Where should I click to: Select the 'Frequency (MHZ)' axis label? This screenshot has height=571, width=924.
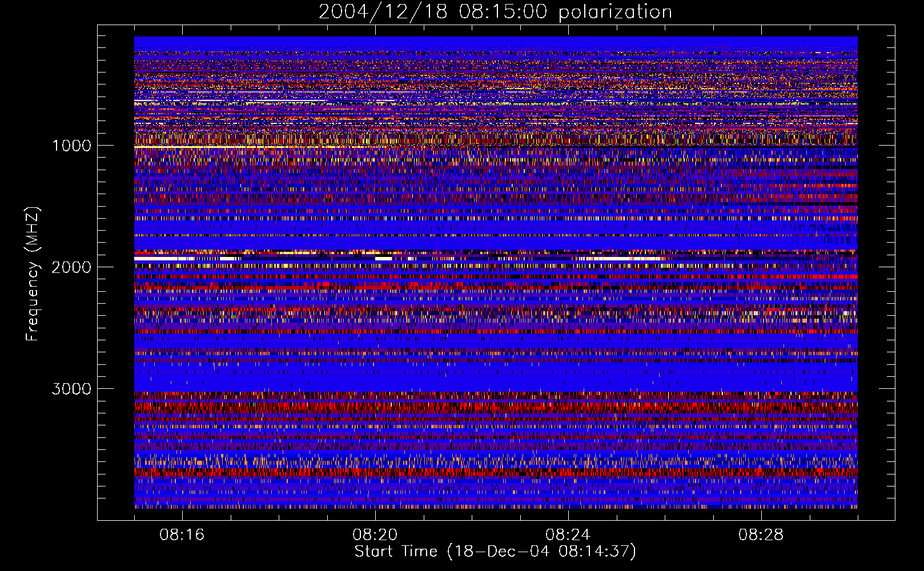coord(33,274)
